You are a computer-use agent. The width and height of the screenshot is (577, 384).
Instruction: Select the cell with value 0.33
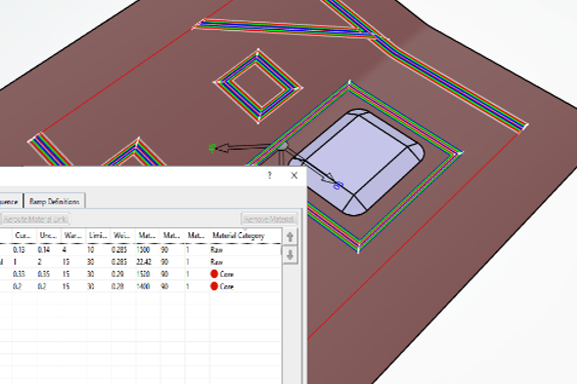tap(19, 274)
